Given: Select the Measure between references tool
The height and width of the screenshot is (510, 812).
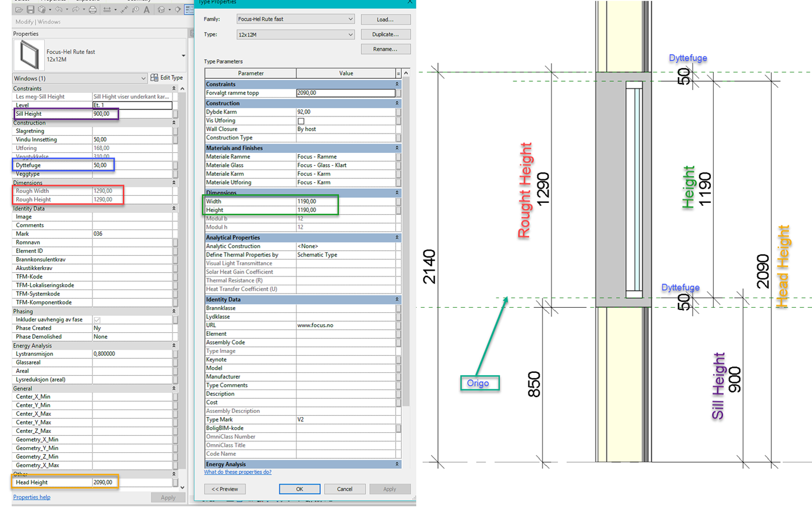Looking at the screenshot, I should (107, 9).
